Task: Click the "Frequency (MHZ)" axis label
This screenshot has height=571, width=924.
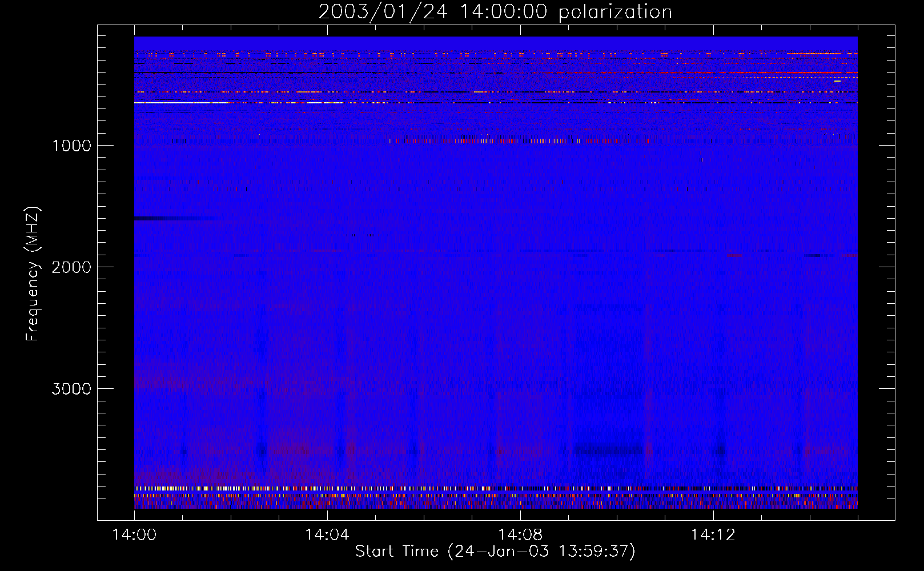Action: click(x=33, y=274)
